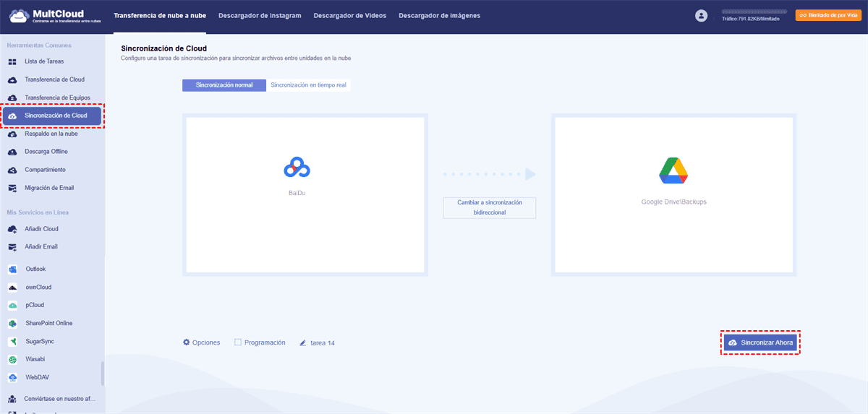Open the SugarSync service icon
Screen dimensions: 868x414
click(x=12, y=341)
